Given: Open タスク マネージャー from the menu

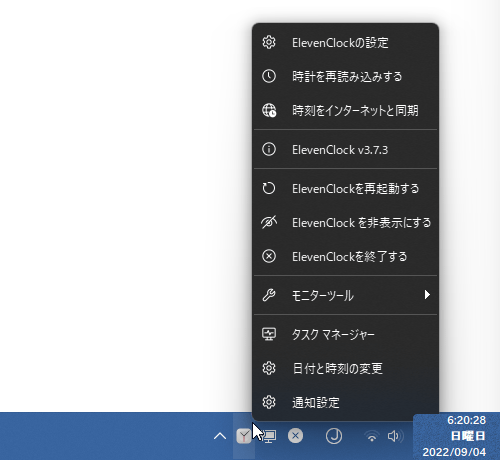Looking at the screenshot, I should click(345, 334).
